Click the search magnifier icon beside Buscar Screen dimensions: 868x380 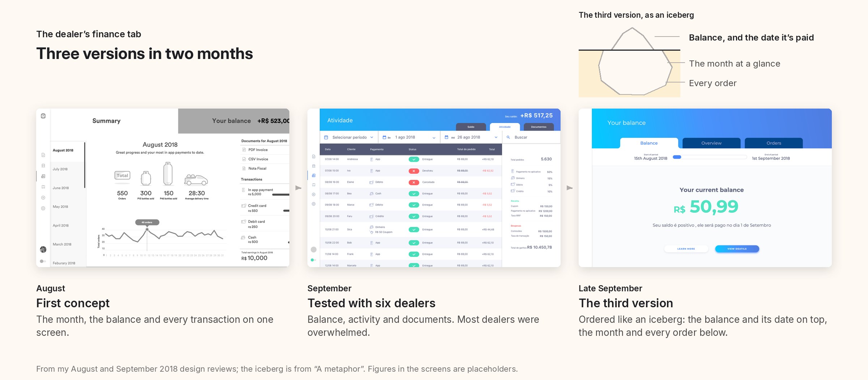pos(508,137)
